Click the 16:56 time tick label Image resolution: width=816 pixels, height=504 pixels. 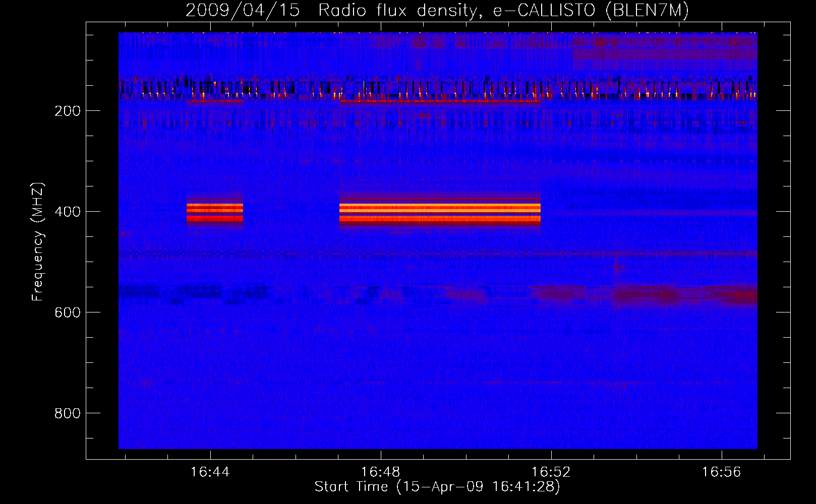click(722, 472)
